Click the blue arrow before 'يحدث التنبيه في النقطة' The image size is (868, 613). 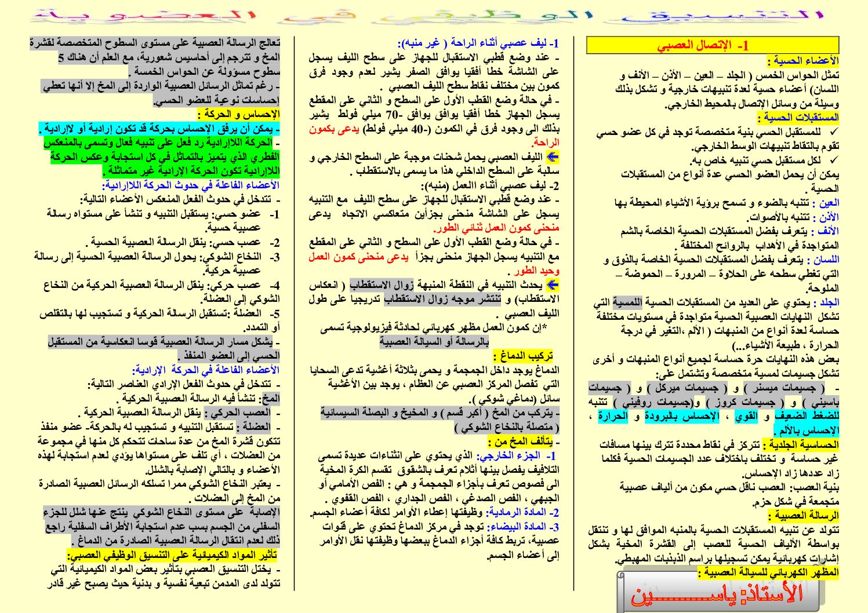(553, 285)
